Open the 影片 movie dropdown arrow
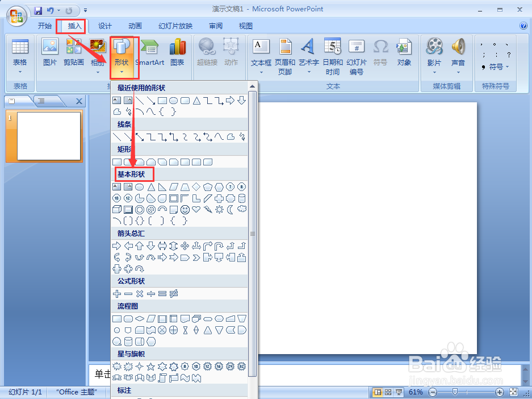Viewport: 532px width, 399px height. click(x=434, y=72)
